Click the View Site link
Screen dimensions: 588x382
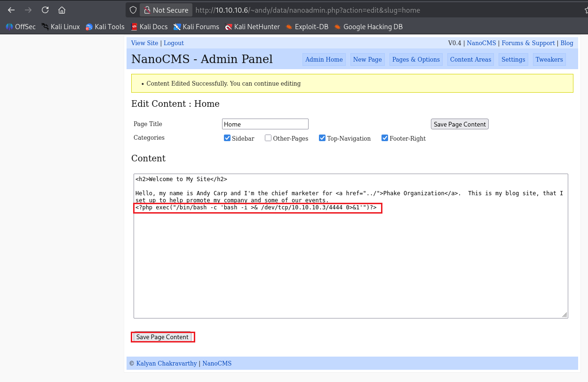pyautogui.click(x=144, y=43)
